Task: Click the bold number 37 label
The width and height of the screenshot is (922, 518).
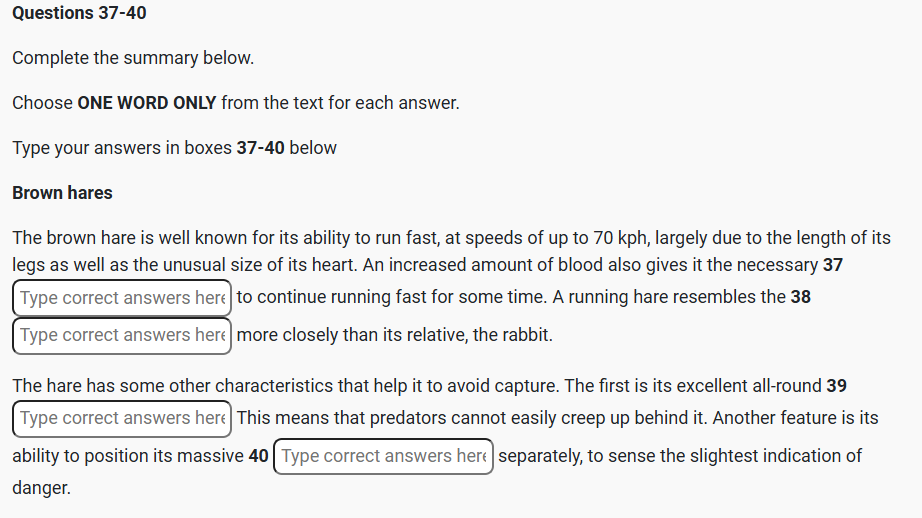Action: 833,265
